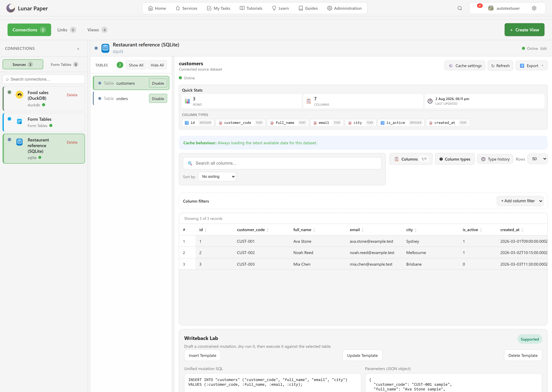Click the rows chart icon in Quick Stats
The image size is (552, 392).
187,101
